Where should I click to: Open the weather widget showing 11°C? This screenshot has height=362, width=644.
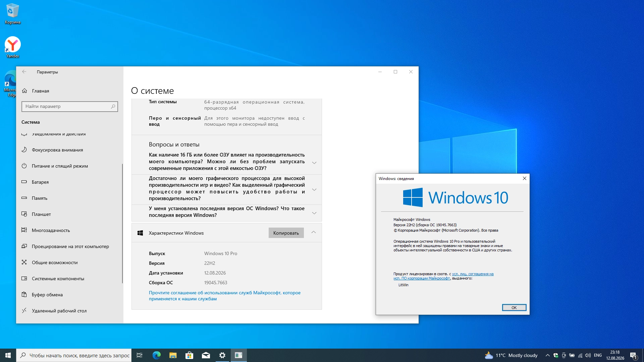pyautogui.click(x=511, y=355)
